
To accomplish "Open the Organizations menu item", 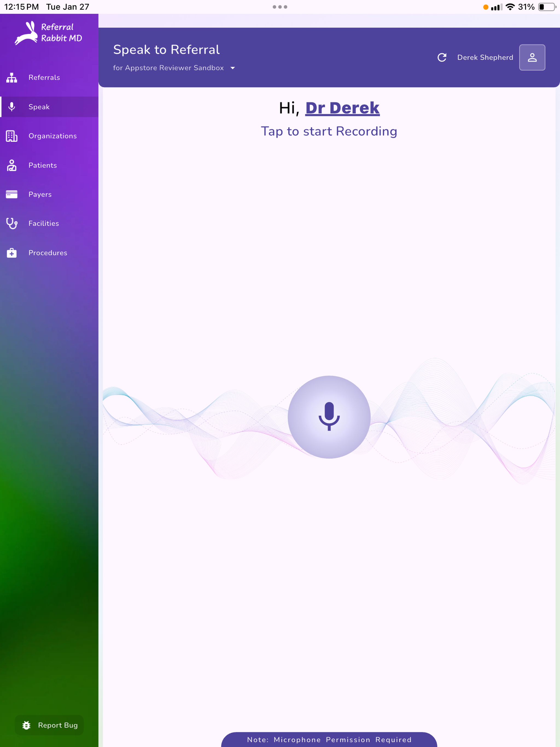I will pos(49,136).
